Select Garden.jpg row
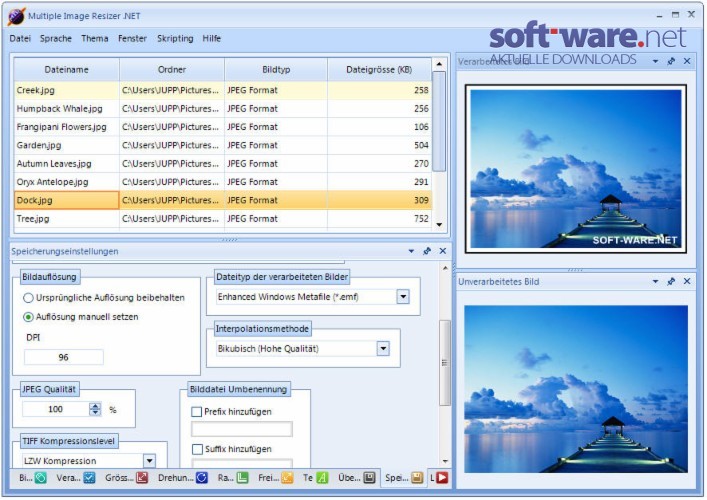 (223, 145)
